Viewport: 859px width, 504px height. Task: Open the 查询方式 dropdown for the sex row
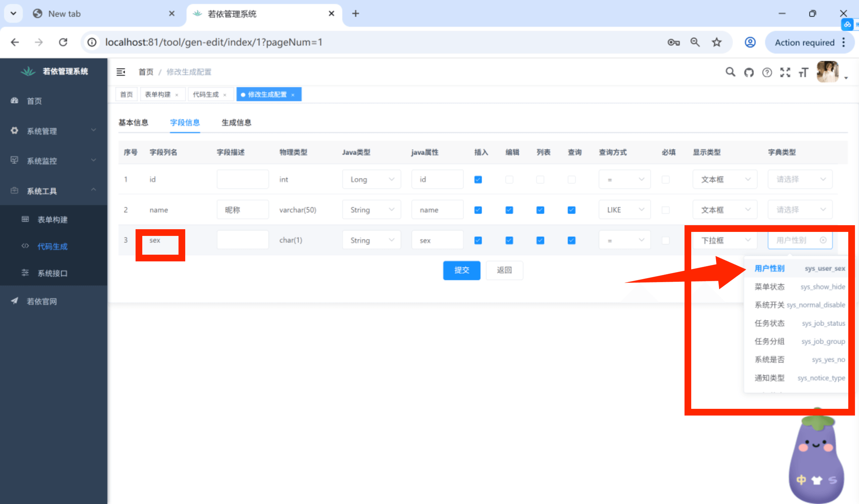[x=624, y=240]
